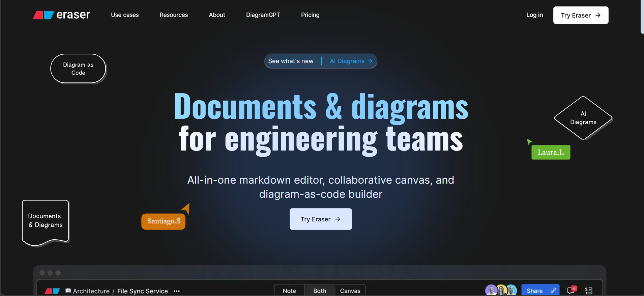Open the About menu
The height and width of the screenshot is (296, 644).
click(217, 15)
